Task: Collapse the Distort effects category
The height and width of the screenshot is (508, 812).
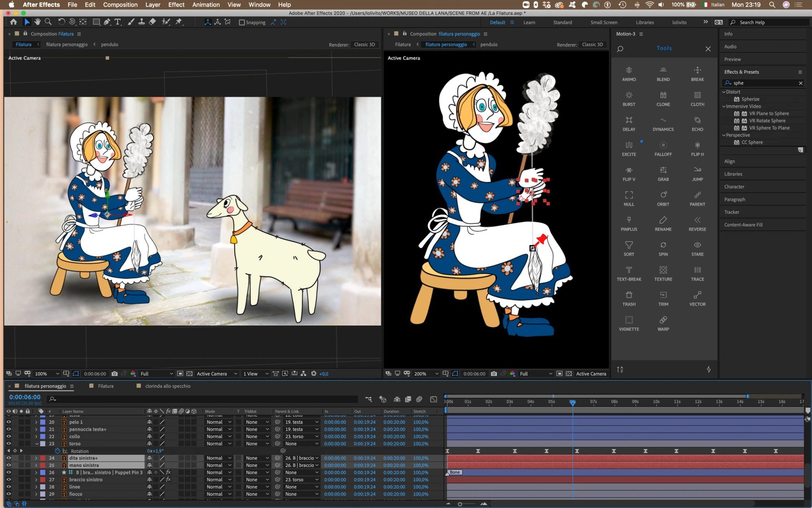Action: point(723,92)
